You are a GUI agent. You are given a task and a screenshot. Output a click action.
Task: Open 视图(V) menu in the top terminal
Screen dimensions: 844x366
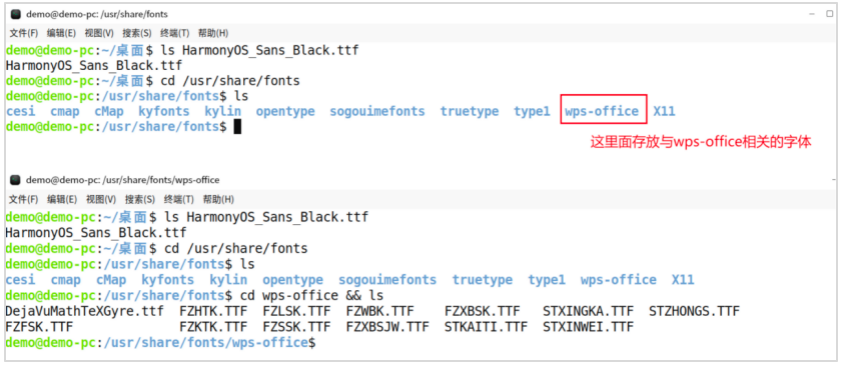point(99,33)
